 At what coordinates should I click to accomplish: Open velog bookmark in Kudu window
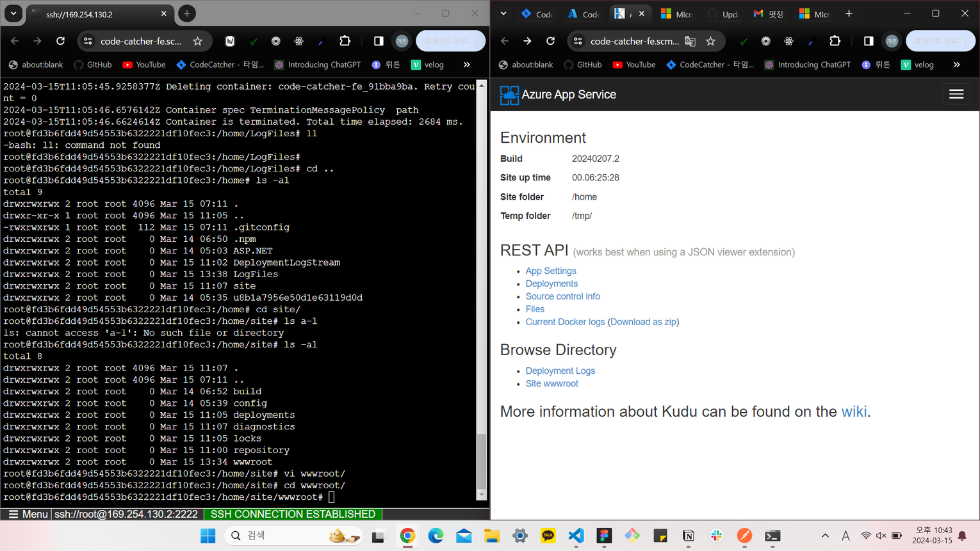click(x=917, y=65)
